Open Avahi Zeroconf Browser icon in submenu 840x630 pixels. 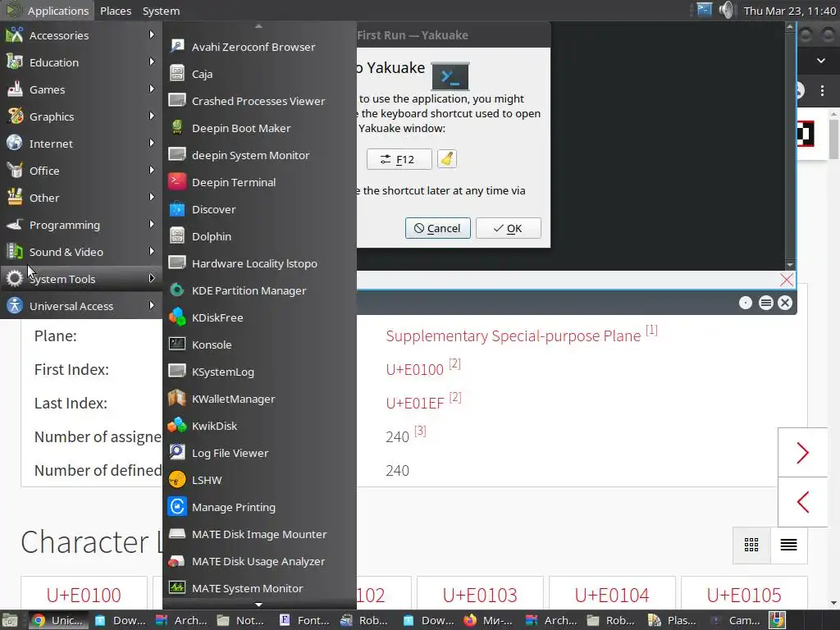click(177, 47)
